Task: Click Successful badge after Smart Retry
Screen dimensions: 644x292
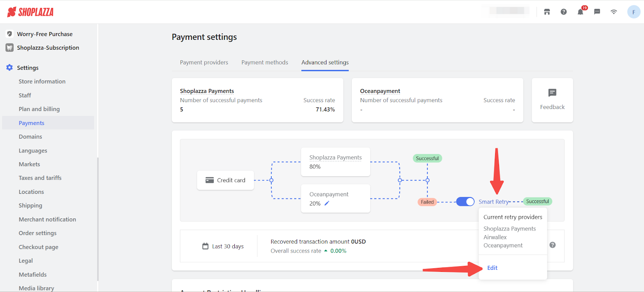Action: coord(537,201)
